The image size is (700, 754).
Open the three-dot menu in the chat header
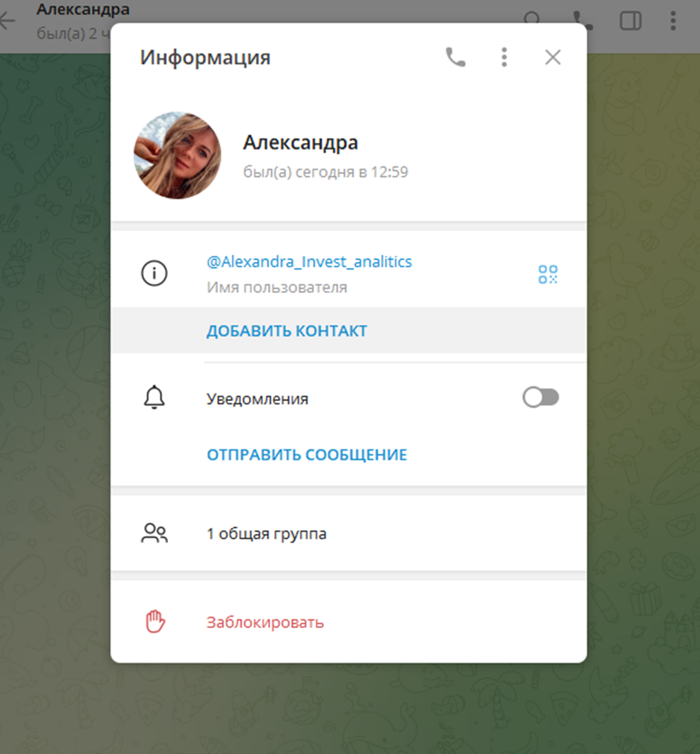[672, 20]
